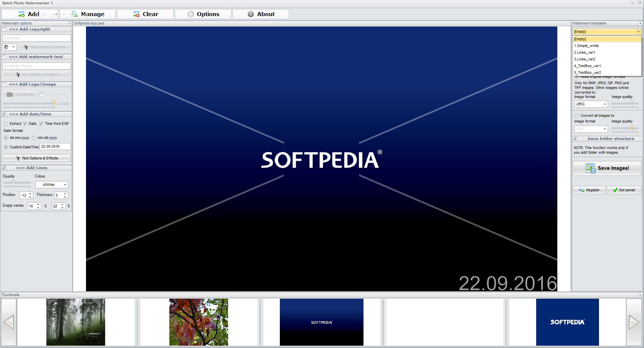Increase Position value with up arrow
The height and width of the screenshot is (348, 644).
(x=30, y=194)
